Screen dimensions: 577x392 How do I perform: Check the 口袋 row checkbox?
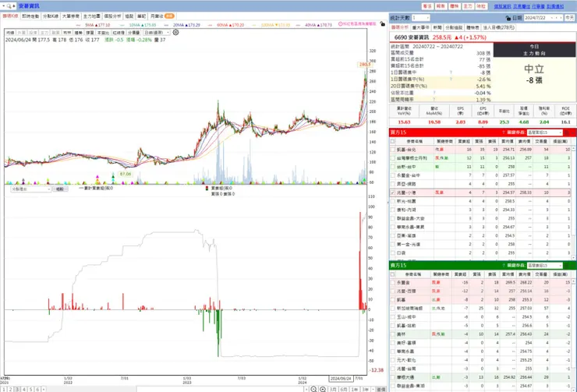tap(393, 253)
